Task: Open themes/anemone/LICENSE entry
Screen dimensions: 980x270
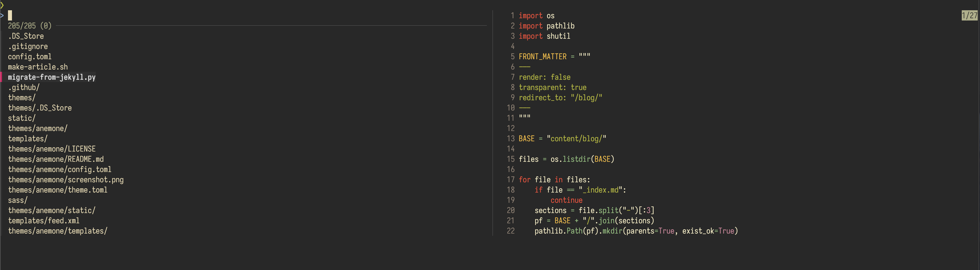Action: click(x=52, y=149)
